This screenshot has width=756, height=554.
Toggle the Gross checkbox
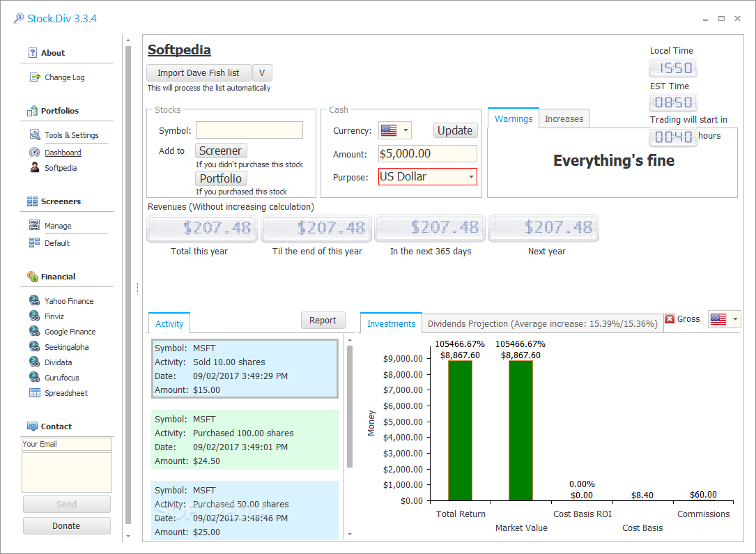click(x=670, y=318)
